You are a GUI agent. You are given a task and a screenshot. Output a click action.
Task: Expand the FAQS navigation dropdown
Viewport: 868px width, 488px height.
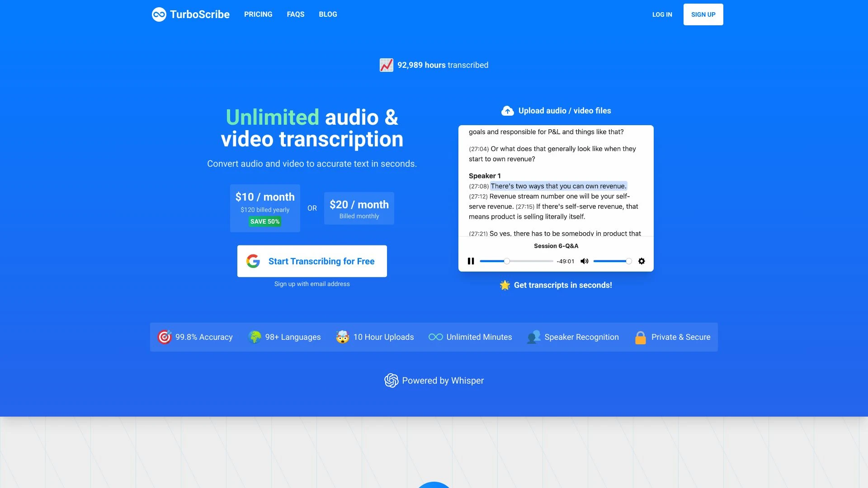pos(296,14)
